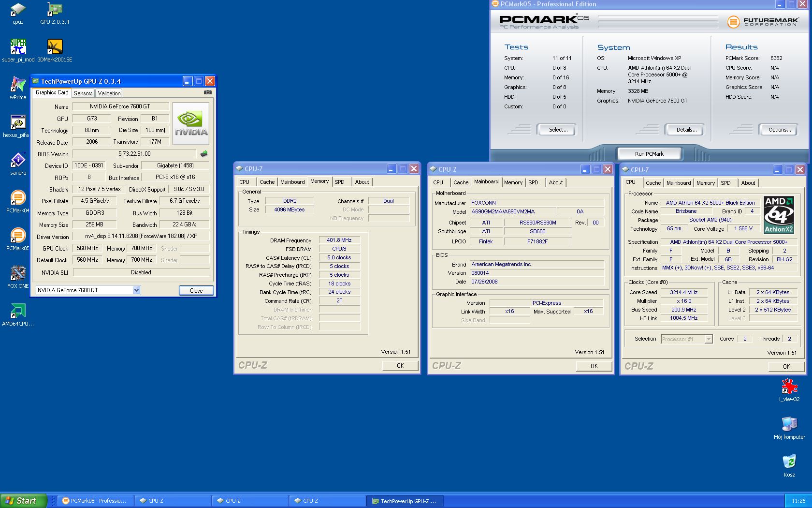Open the AMD64CPU desktop icon
812x508 pixels.
click(x=18, y=314)
